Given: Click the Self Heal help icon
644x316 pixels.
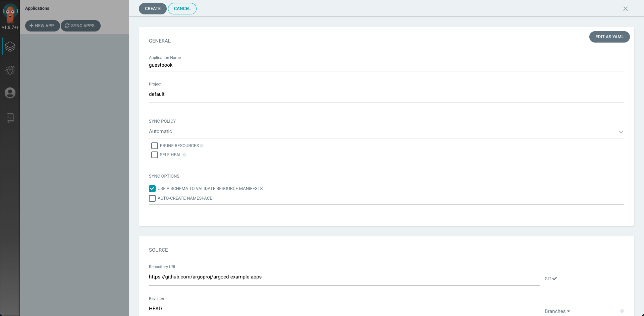Looking at the screenshot, I should point(184,155).
